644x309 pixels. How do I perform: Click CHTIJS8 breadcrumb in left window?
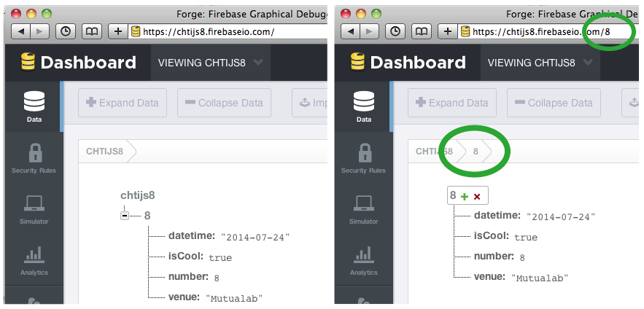104,151
